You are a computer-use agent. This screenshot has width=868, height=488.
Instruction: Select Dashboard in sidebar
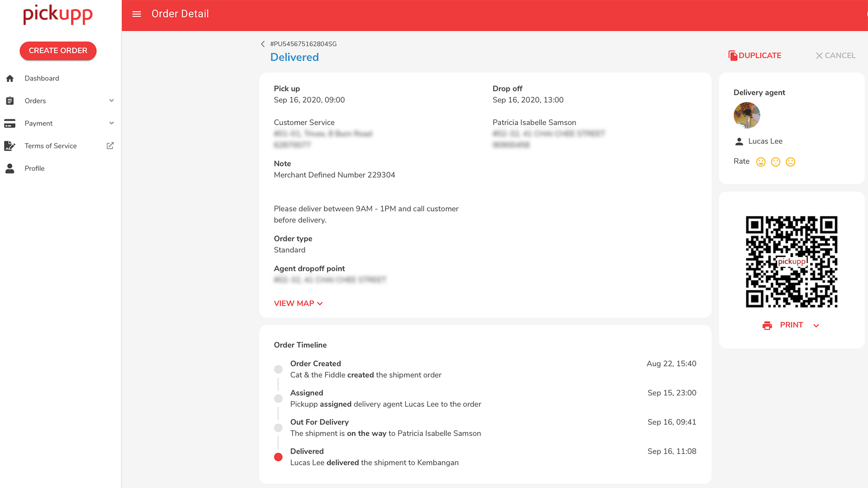point(42,78)
